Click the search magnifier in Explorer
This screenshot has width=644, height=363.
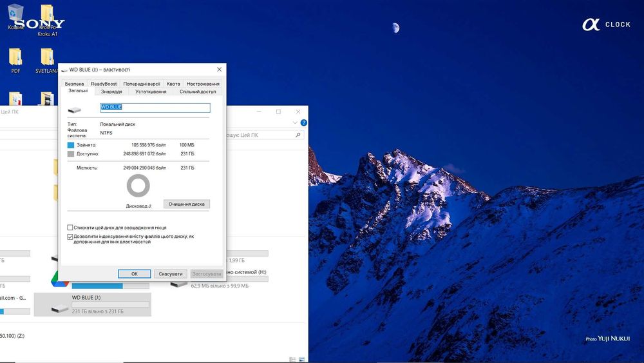click(298, 135)
